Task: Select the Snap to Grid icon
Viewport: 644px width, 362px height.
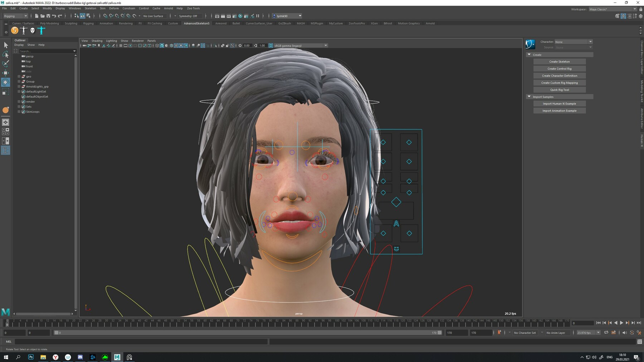Action: click(106, 16)
